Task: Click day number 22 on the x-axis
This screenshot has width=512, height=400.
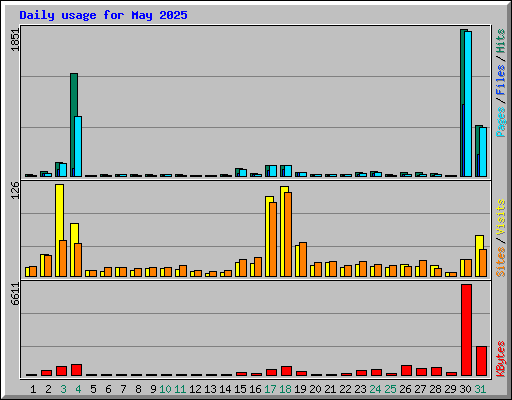Action: pos(345,389)
